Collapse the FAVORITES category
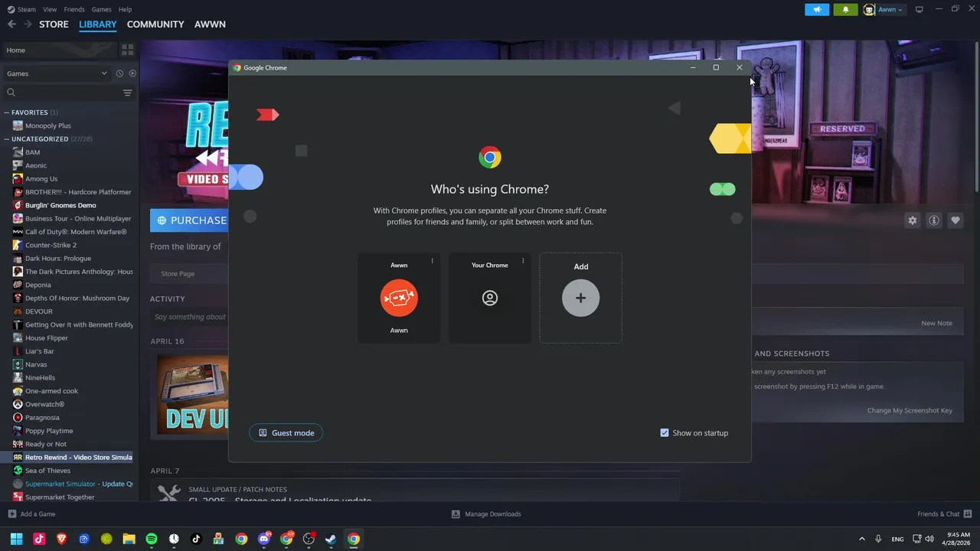980x551 pixels. click(6, 112)
